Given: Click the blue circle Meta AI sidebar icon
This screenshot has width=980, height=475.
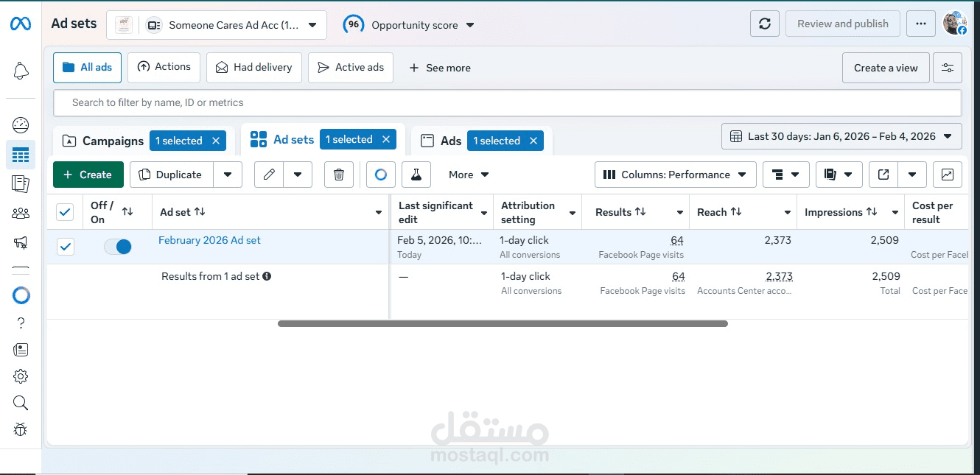Looking at the screenshot, I should click(21, 295).
